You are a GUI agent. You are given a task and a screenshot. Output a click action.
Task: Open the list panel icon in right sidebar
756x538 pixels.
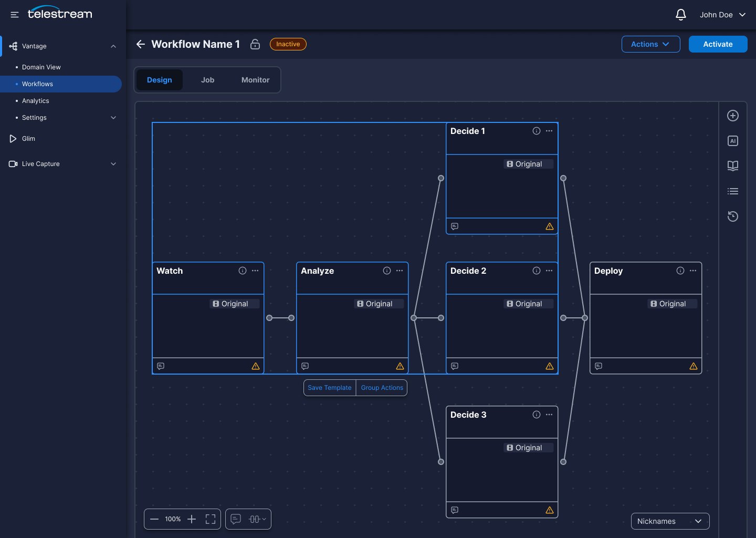(733, 191)
